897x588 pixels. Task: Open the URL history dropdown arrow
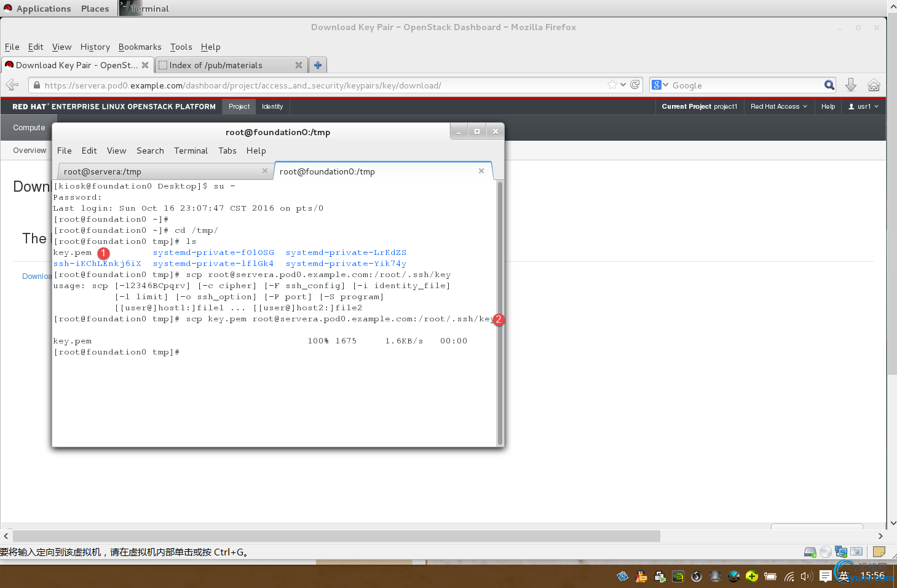[623, 85]
